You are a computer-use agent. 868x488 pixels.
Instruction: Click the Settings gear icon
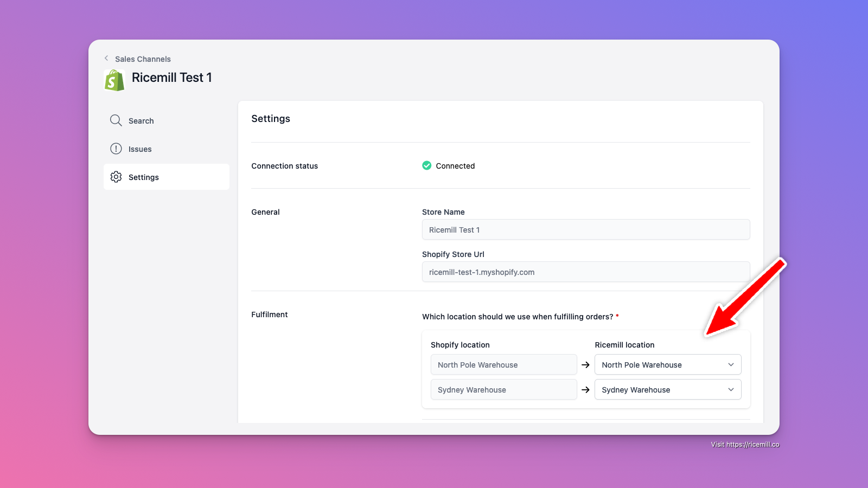(116, 177)
